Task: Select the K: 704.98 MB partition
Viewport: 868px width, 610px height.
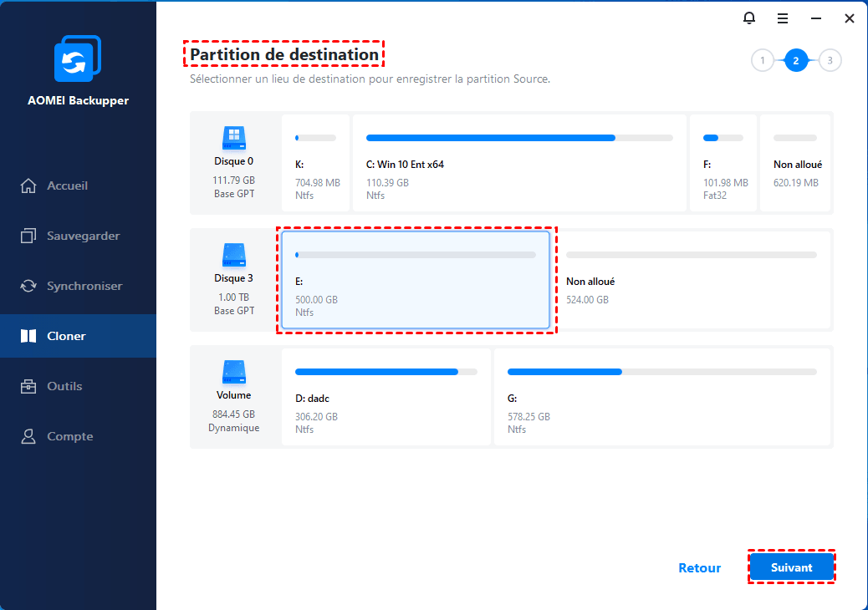Action: [316, 163]
